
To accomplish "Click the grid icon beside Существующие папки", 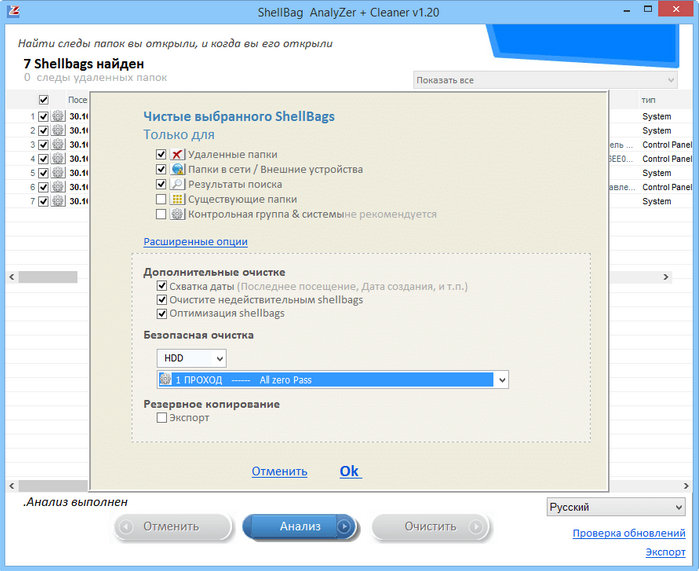I will tap(177, 199).
